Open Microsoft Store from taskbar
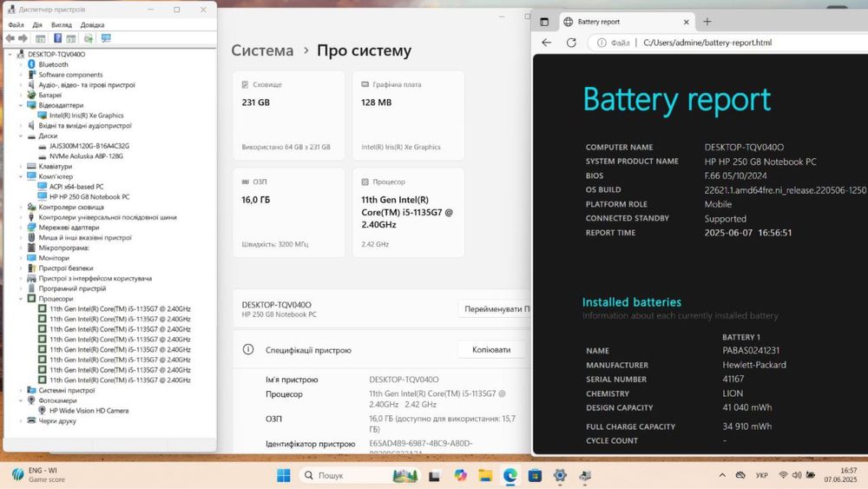 (535, 475)
